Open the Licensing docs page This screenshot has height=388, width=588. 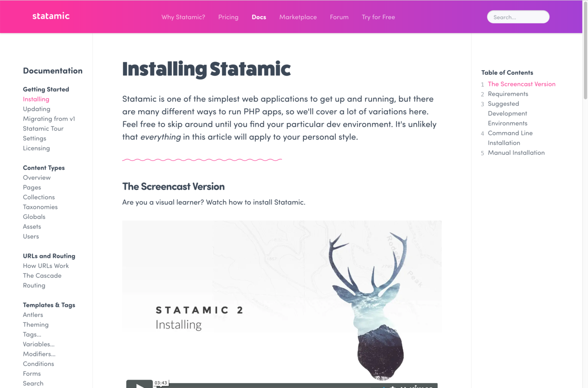click(36, 148)
